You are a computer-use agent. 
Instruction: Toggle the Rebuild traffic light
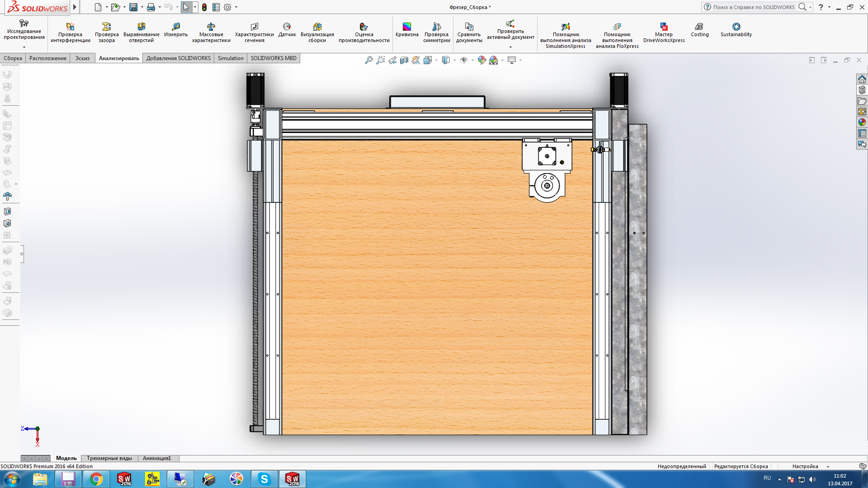click(204, 7)
